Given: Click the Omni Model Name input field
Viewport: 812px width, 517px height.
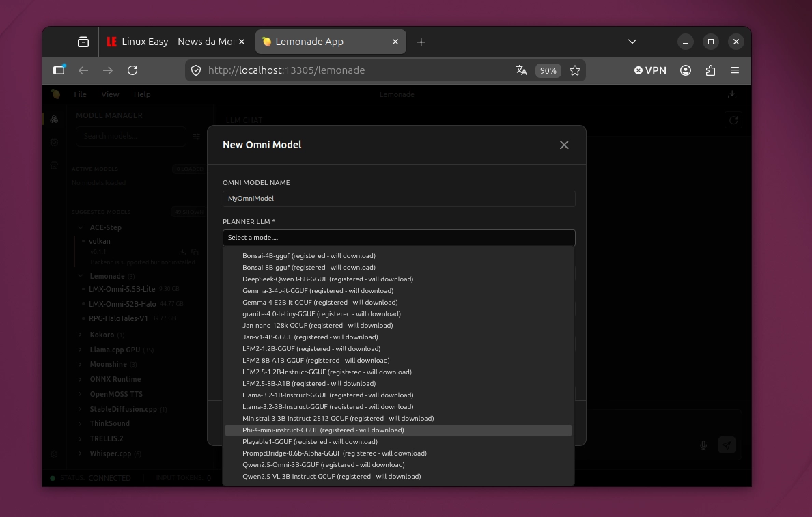Looking at the screenshot, I should 399,199.
